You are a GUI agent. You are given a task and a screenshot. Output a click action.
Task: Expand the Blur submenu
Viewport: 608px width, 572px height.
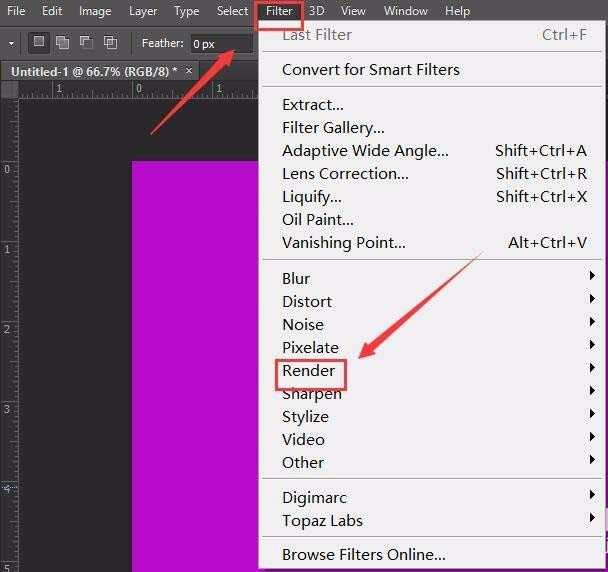point(296,279)
